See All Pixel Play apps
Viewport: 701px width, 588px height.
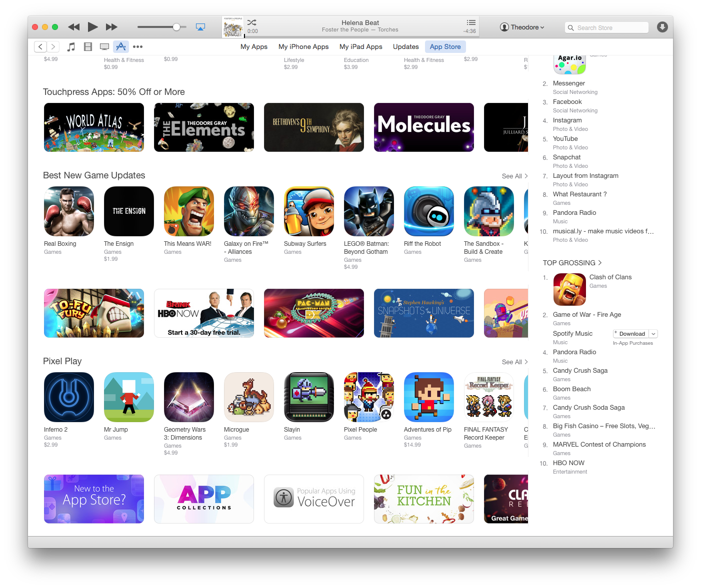[514, 362]
